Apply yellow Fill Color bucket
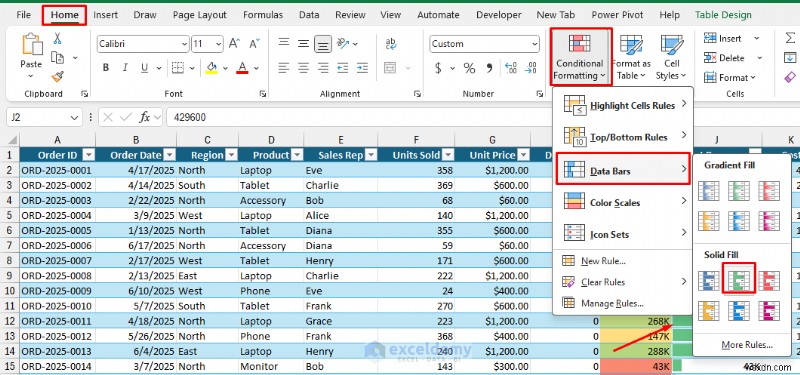 [211, 67]
